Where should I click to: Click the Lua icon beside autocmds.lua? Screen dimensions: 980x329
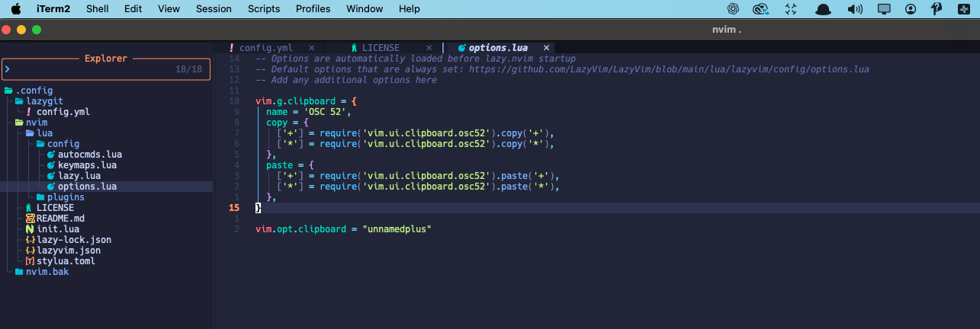pyautogui.click(x=51, y=155)
